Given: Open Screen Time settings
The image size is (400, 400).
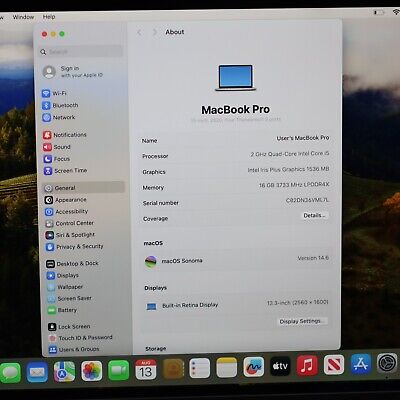Looking at the screenshot, I should tap(65, 171).
